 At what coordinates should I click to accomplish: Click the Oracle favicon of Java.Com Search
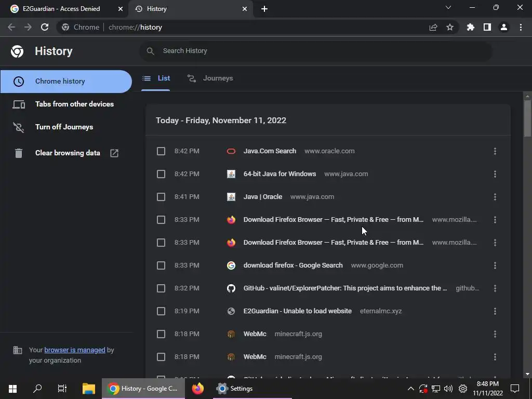231,151
